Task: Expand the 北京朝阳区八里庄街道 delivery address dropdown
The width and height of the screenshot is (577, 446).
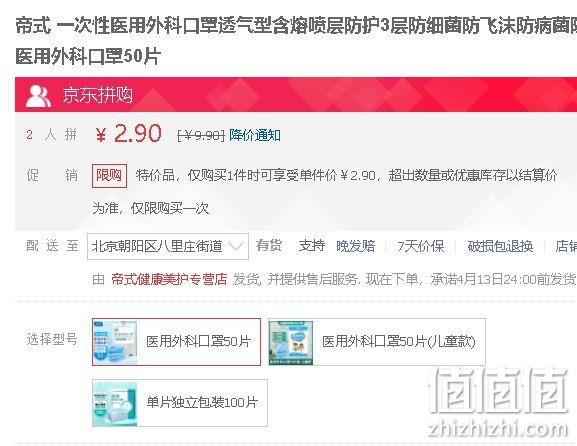Action: (x=168, y=246)
